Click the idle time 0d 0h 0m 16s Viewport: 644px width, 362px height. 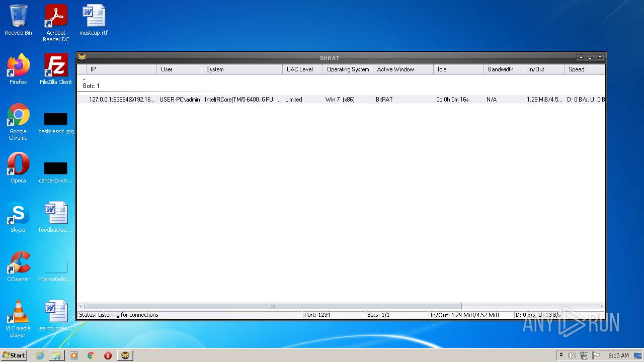pos(452,100)
